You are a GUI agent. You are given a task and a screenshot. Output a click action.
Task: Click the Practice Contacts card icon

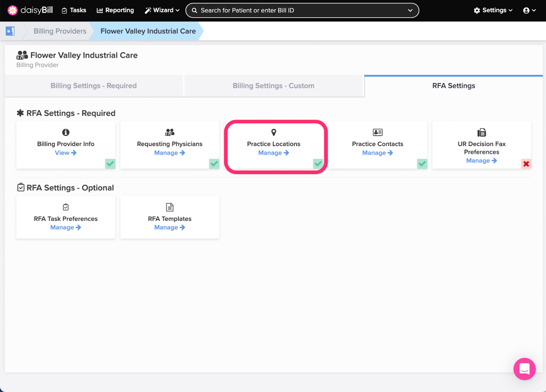point(378,132)
